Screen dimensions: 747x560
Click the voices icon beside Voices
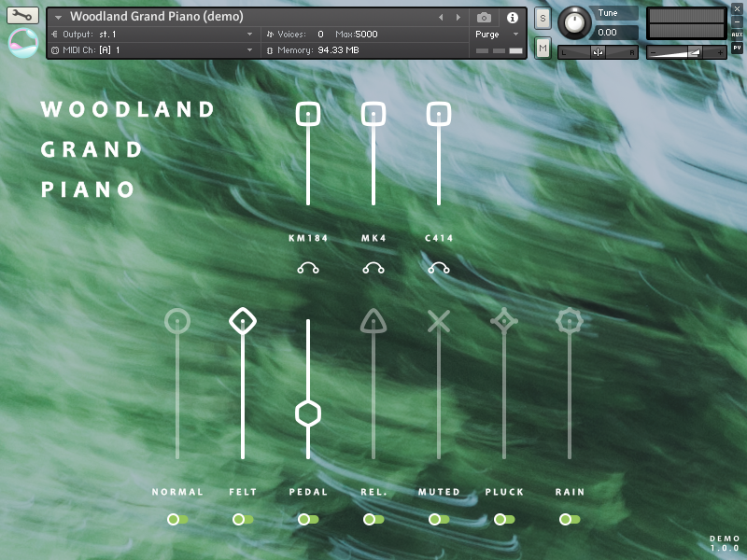coord(270,34)
